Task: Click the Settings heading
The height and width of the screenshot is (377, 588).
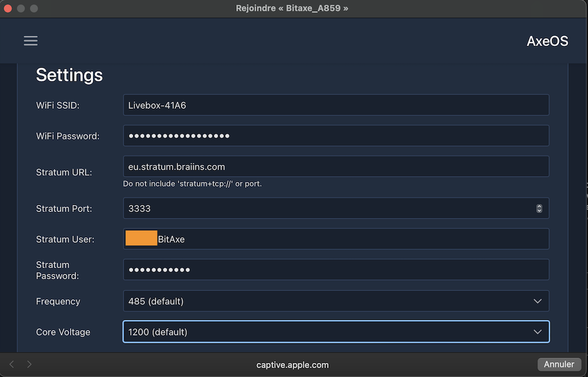Action: coord(70,75)
